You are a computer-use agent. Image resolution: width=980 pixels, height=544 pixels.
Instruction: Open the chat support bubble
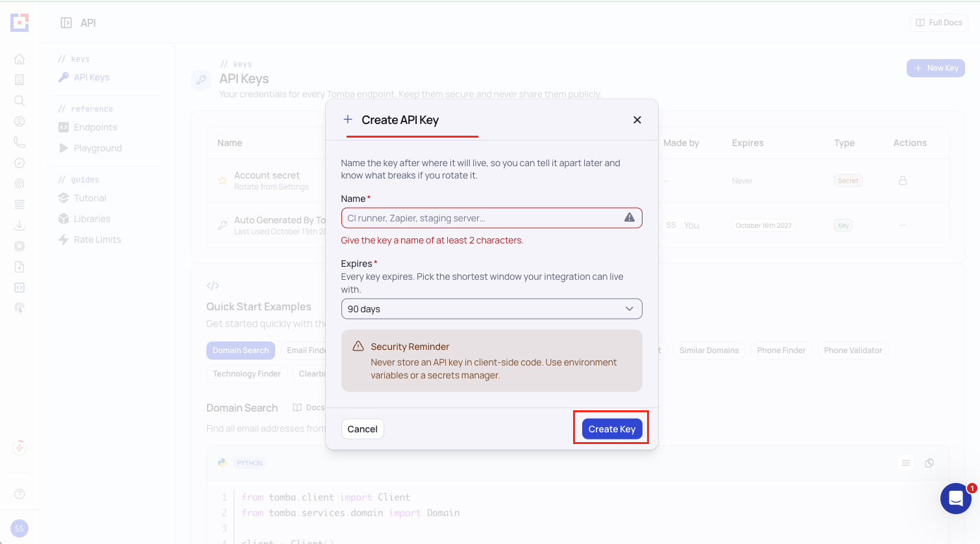955,499
